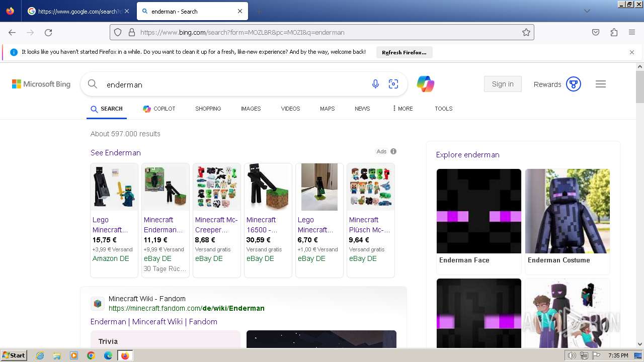Click the Microsoft Bing logo

pos(41,84)
